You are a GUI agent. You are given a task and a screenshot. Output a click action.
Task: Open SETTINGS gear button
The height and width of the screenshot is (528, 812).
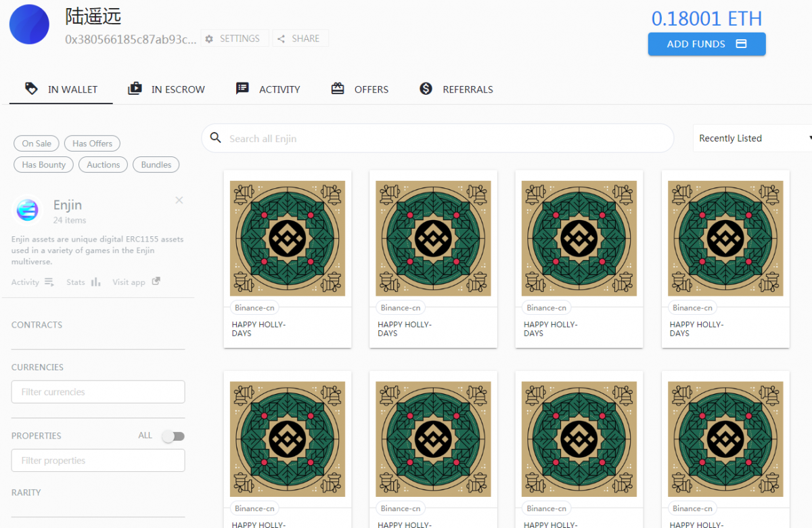233,39
